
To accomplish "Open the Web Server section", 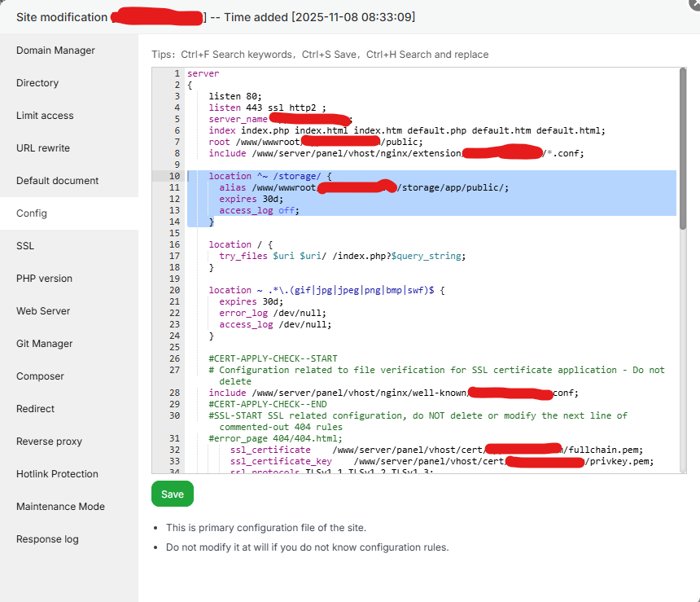I will point(43,311).
